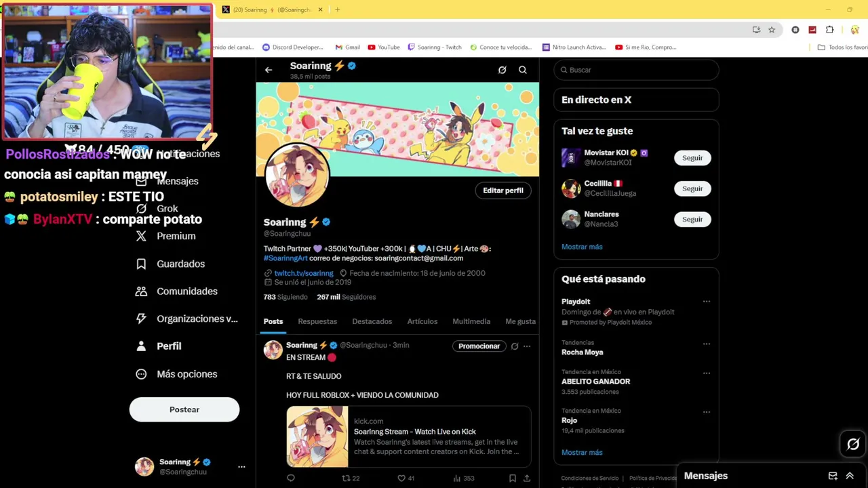Open the Gmail bookmark

click(347, 47)
